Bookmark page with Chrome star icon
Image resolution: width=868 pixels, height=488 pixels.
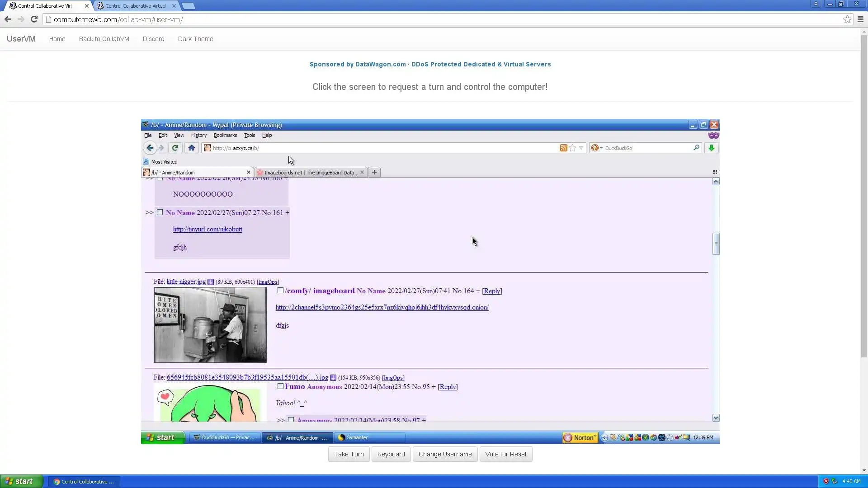pos(847,19)
